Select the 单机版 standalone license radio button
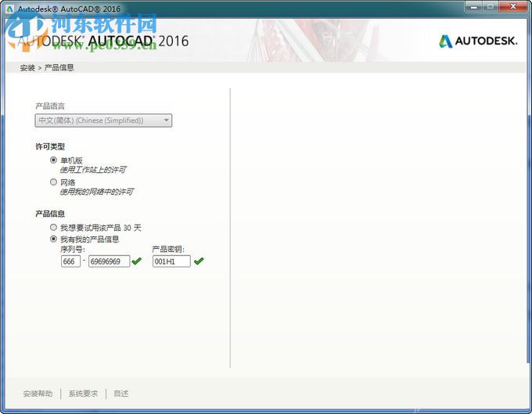 click(x=53, y=160)
